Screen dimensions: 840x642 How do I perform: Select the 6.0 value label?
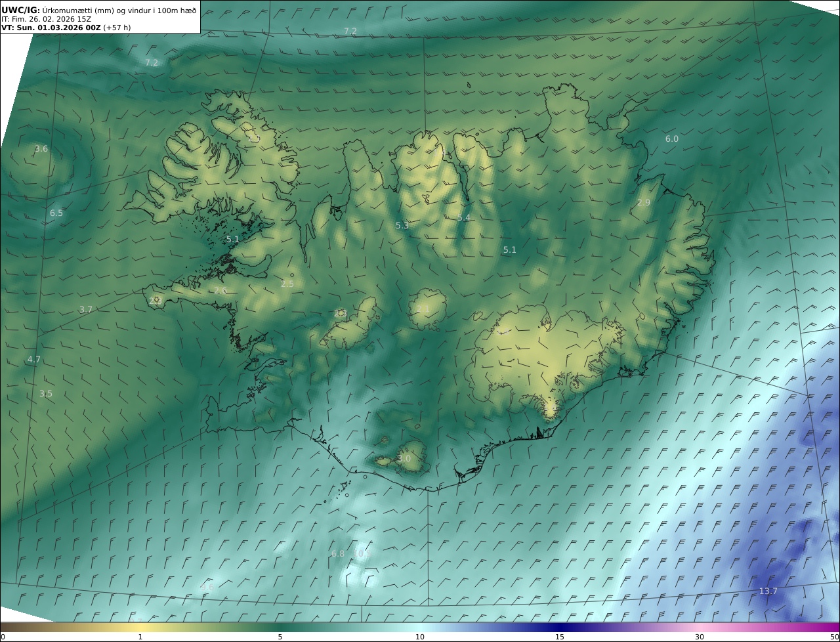tap(672, 139)
